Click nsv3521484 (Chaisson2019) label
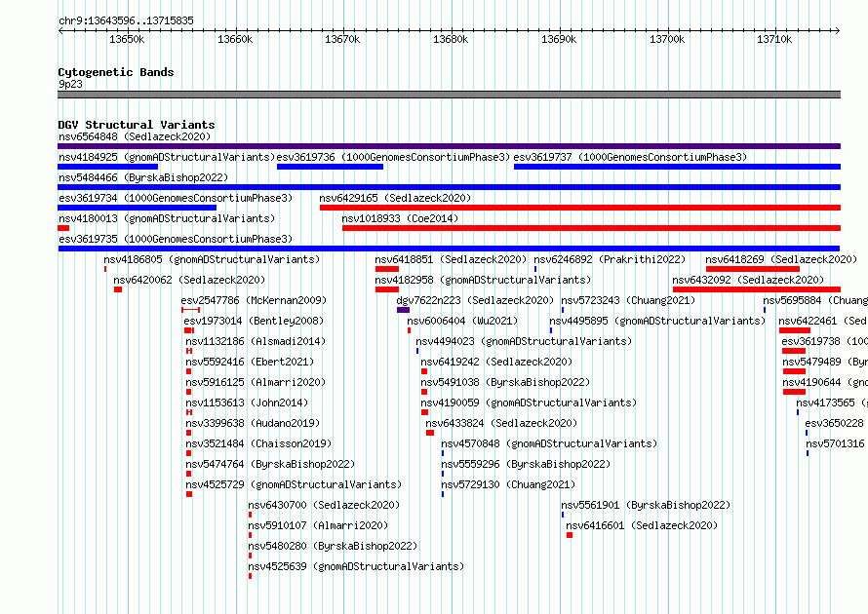868x614 pixels. (258, 443)
